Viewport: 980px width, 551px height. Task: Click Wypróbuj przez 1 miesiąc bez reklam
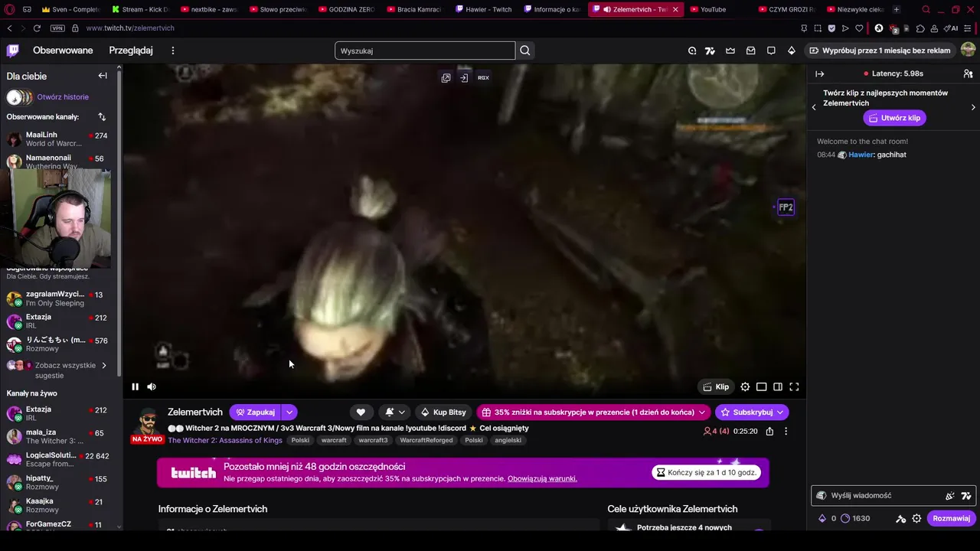(x=880, y=51)
